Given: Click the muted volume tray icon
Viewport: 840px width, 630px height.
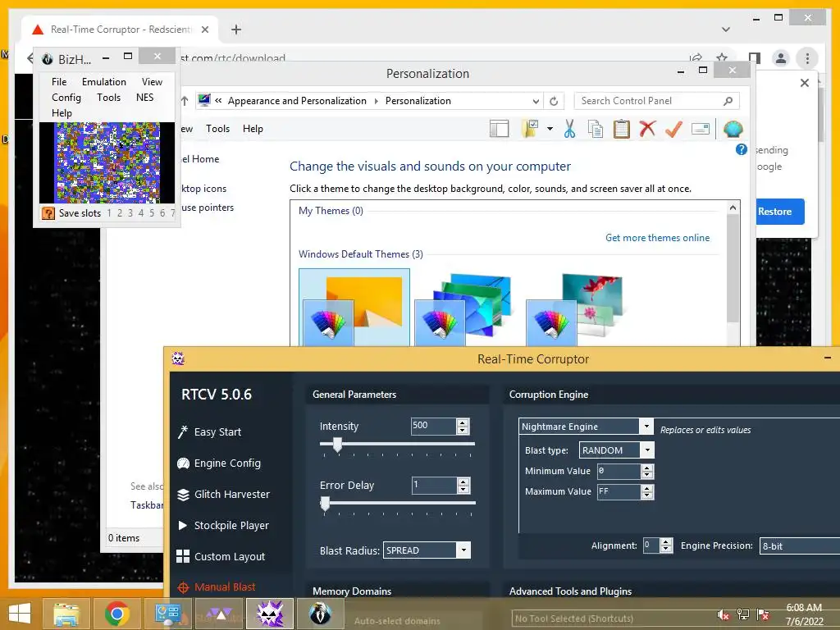Looking at the screenshot, I should tap(724, 614).
